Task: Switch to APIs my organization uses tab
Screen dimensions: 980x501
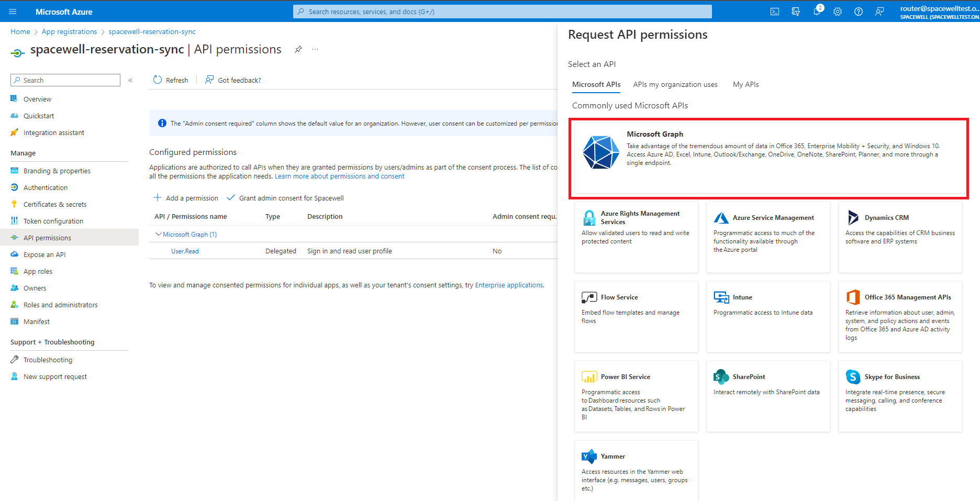Action: pos(675,84)
